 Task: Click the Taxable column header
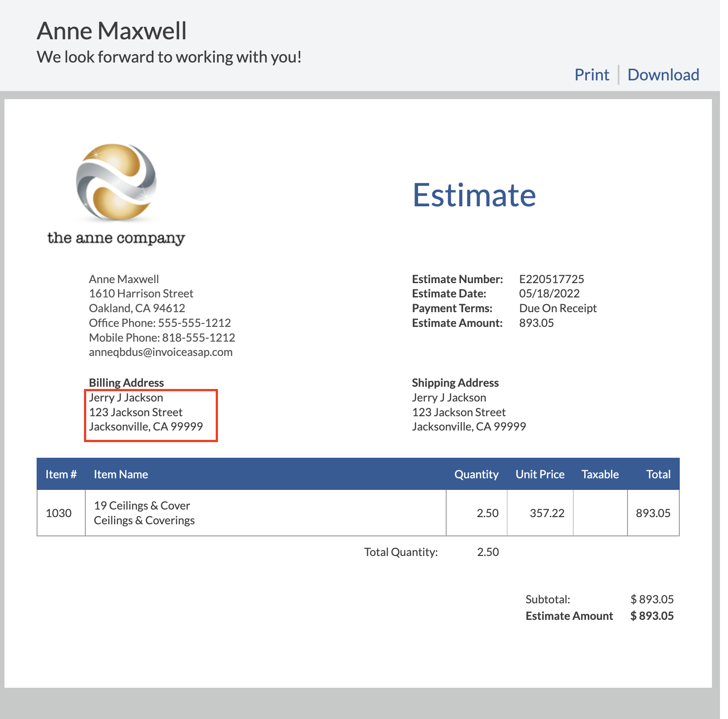(600, 474)
